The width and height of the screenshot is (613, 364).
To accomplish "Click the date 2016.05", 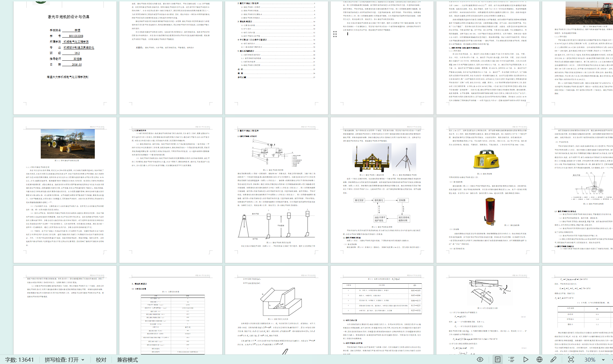I will pos(77,64).
